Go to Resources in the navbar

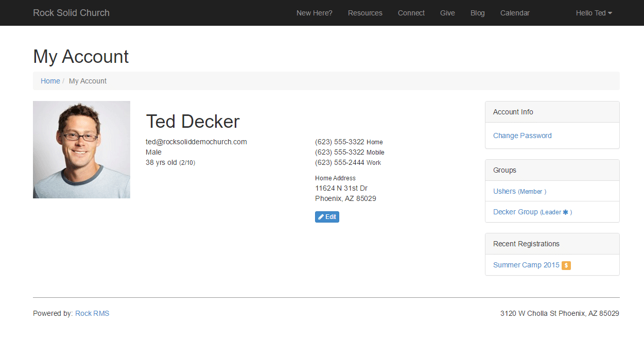click(365, 13)
